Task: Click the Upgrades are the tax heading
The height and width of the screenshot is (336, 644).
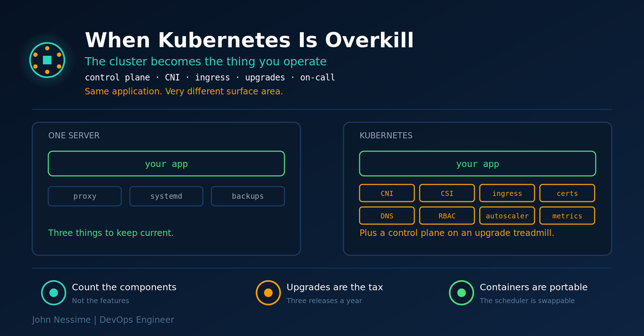Action: tap(335, 287)
